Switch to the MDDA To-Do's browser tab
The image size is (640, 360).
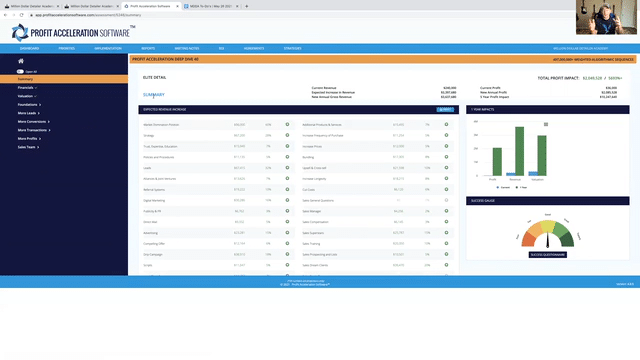(211, 6)
